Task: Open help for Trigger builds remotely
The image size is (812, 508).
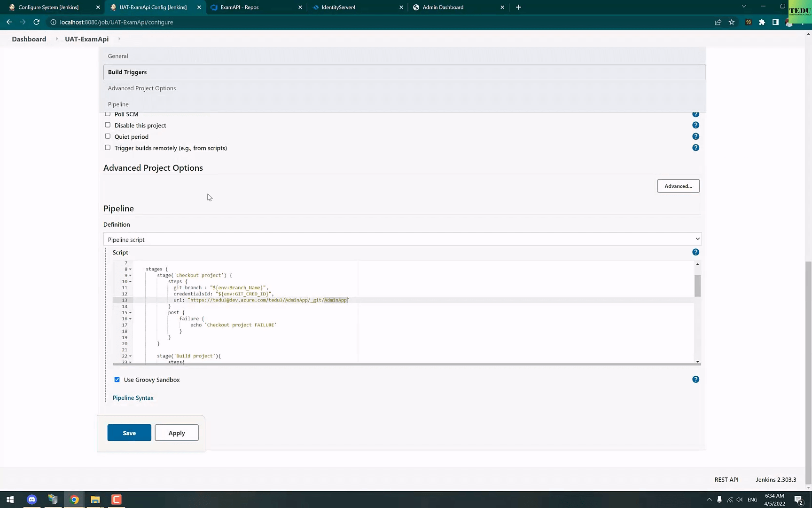Action: (695, 148)
